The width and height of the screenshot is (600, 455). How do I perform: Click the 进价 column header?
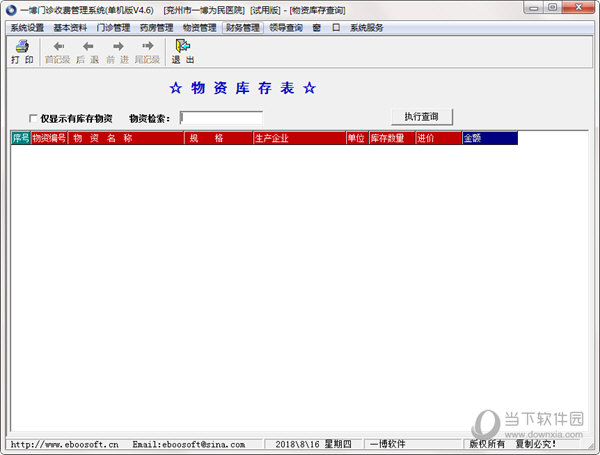(x=439, y=138)
